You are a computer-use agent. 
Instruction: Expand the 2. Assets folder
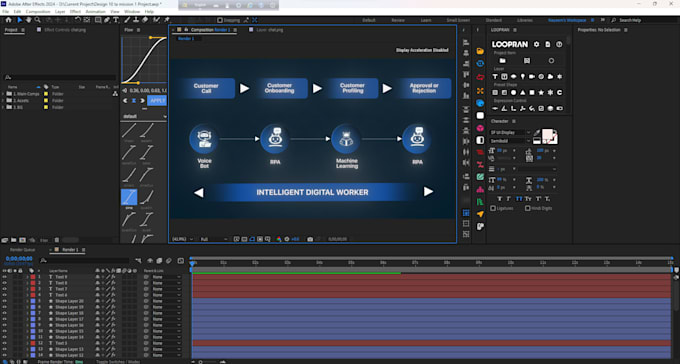(3, 100)
